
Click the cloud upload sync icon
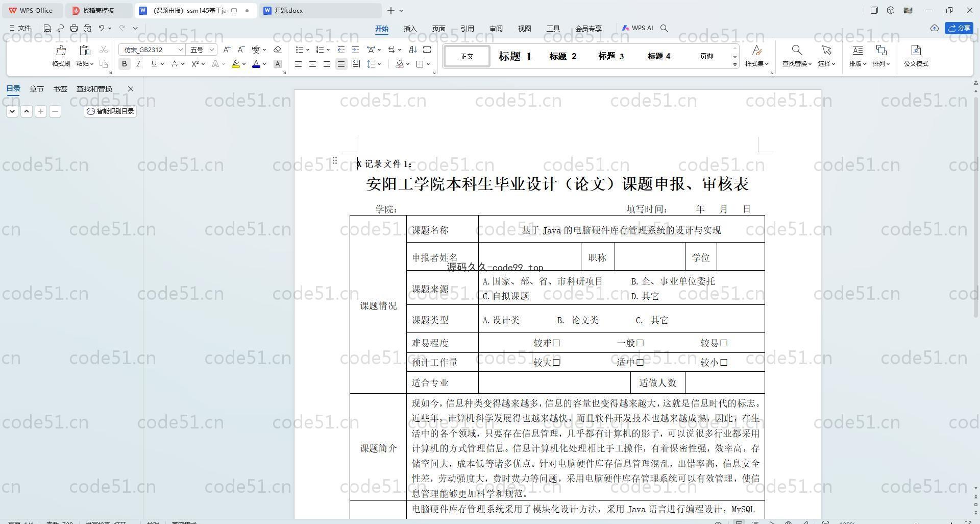coord(935,28)
